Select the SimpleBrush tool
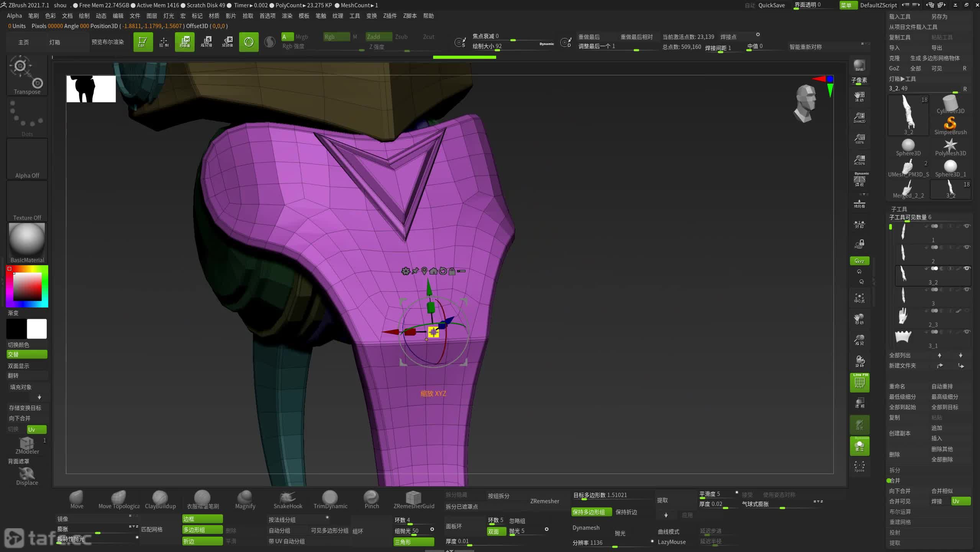 click(x=950, y=126)
